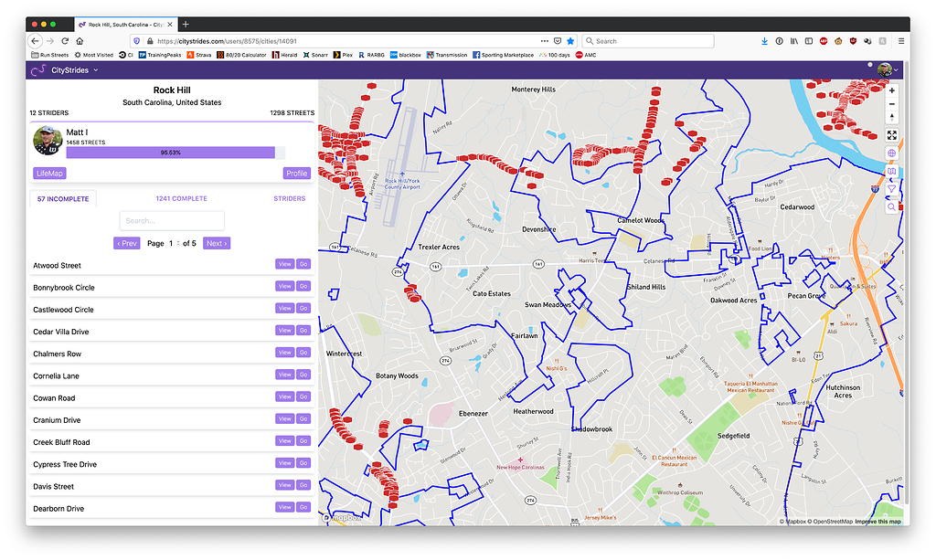Select the map search magnifier control
This screenshot has width=936, height=560.
[892, 207]
